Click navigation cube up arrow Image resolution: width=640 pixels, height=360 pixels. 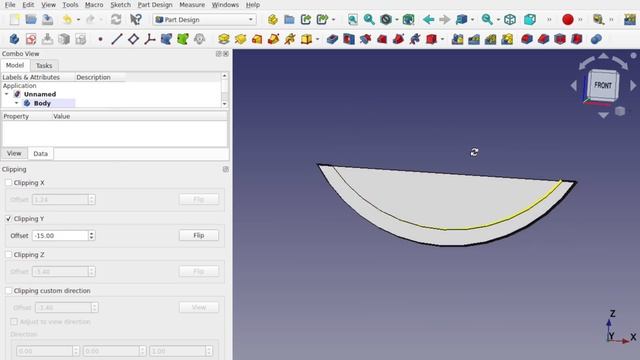tap(604, 56)
